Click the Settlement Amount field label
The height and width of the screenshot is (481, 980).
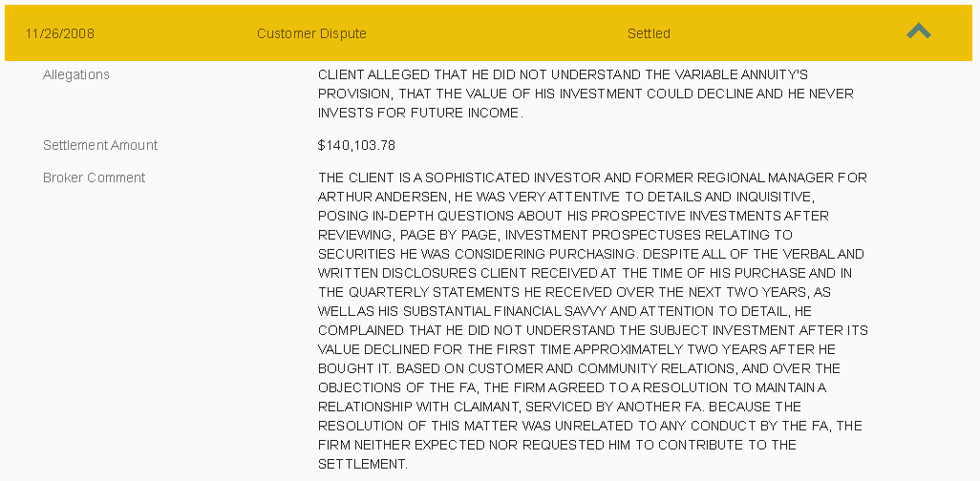click(x=100, y=146)
